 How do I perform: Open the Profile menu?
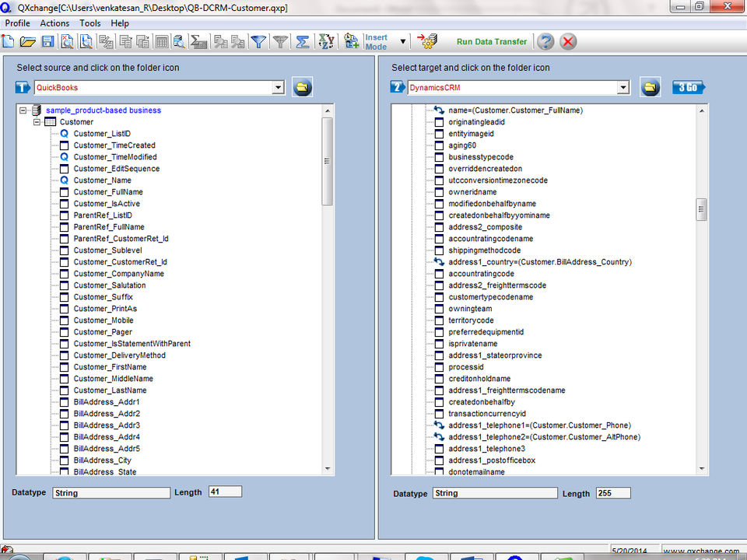[x=18, y=23]
